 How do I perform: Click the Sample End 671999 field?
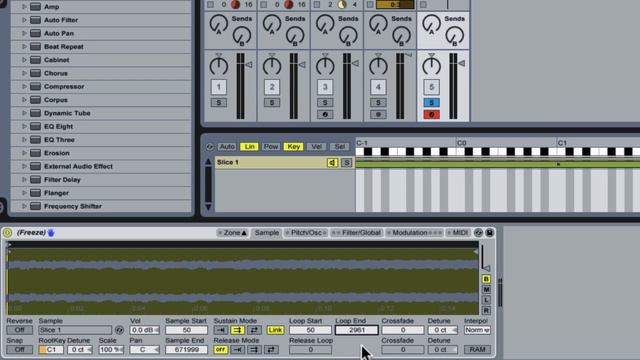(x=186, y=349)
